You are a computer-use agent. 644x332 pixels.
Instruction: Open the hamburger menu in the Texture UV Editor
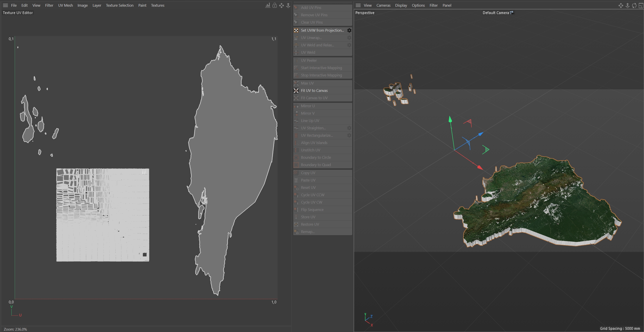coord(5,5)
